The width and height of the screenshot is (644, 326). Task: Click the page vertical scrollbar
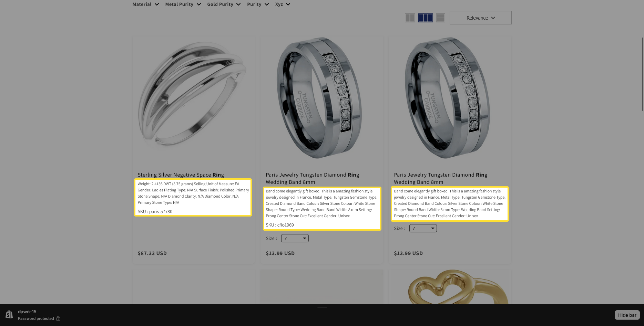point(642,74)
